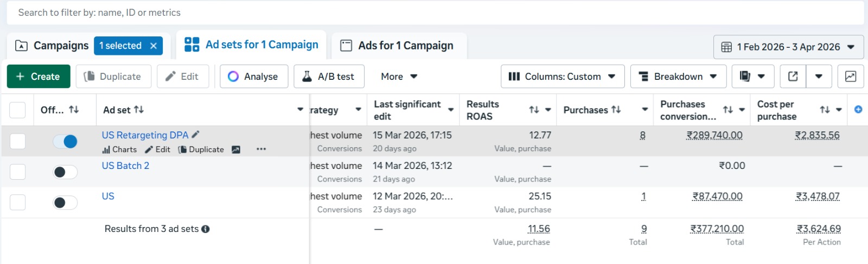Enable the US Batch 2 ad set toggle
Screen dimensions: 868x264
[x=65, y=172]
